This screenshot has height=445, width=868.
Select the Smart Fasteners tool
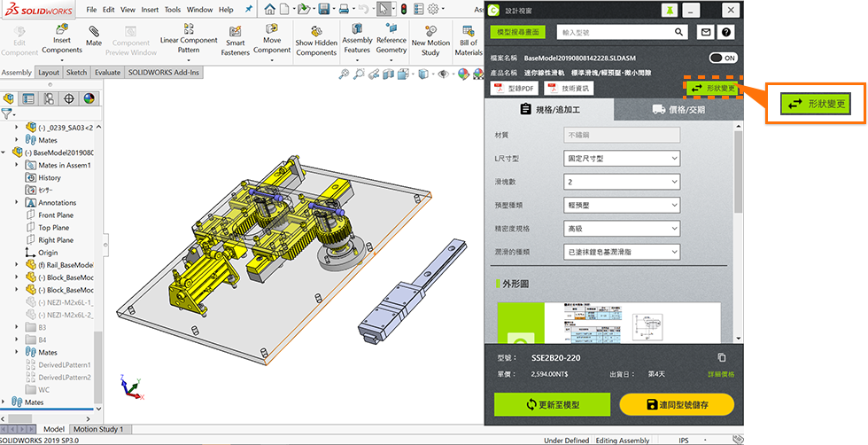point(236,41)
